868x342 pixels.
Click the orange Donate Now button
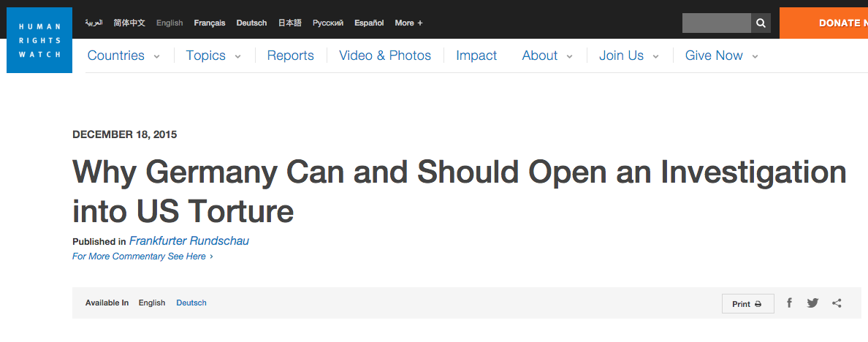826,23
